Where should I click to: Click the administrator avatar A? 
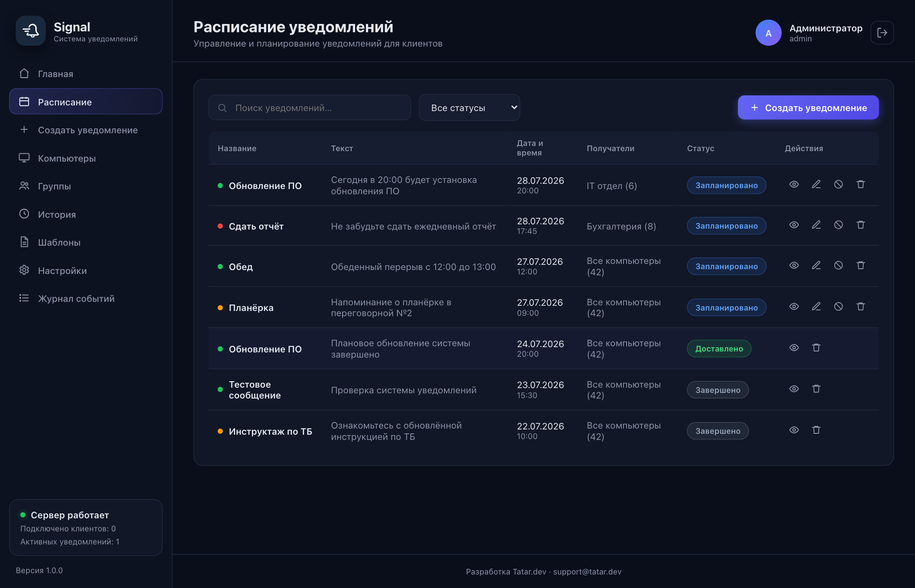(x=768, y=33)
